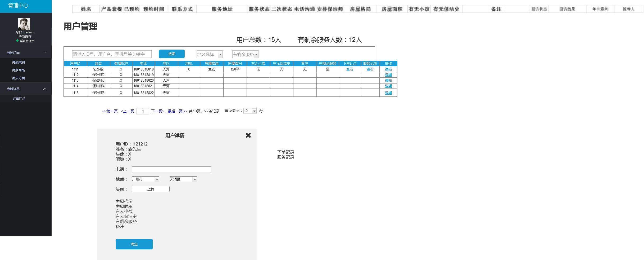
Task: Go to next page via 下一页
Action: [x=158, y=111]
